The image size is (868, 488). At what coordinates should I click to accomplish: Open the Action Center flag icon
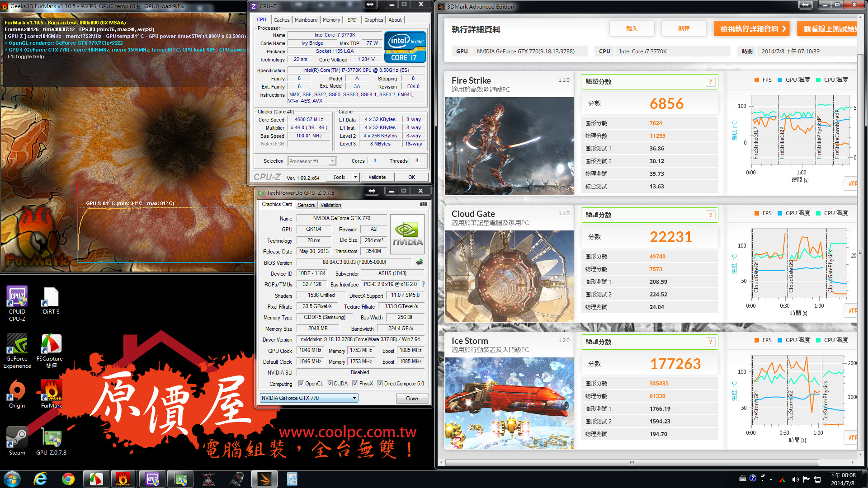pyautogui.click(x=807, y=479)
